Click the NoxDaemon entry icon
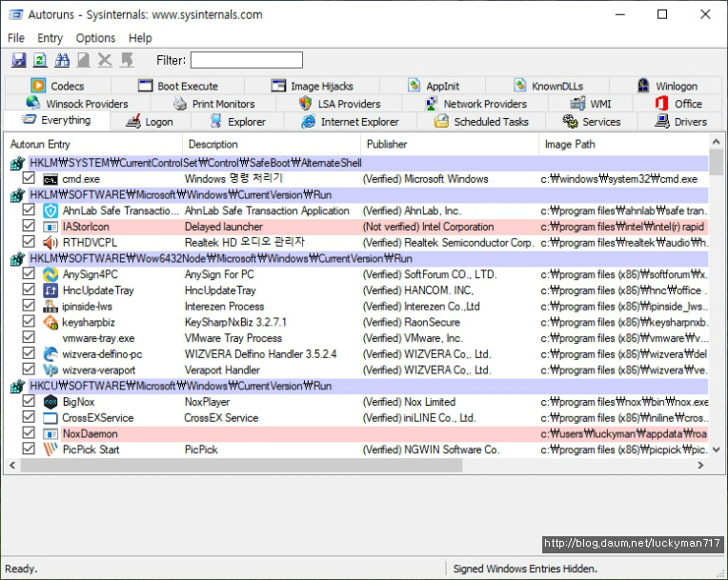The image size is (728, 580). 51,434
